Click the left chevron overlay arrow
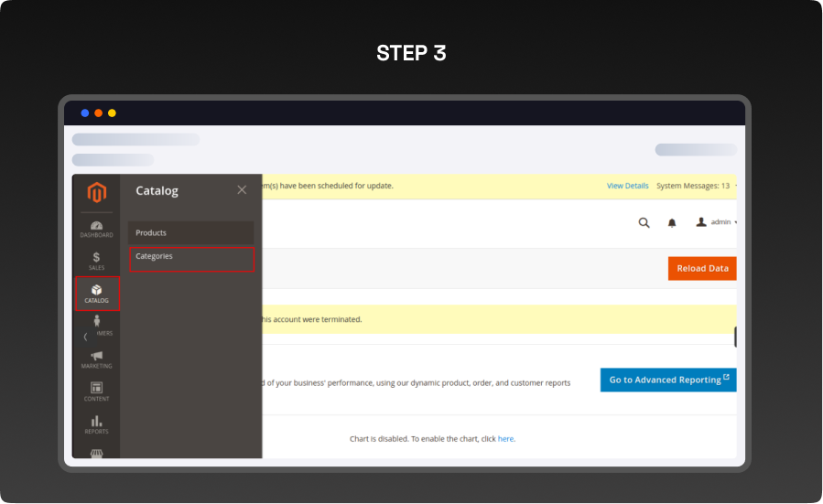 coord(86,337)
